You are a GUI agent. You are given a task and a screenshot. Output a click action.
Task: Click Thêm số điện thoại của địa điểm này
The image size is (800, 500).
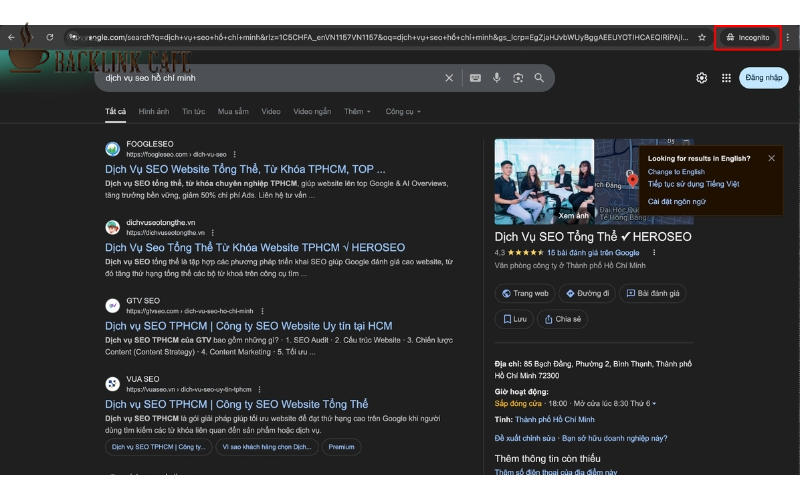pyautogui.click(x=556, y=472)
